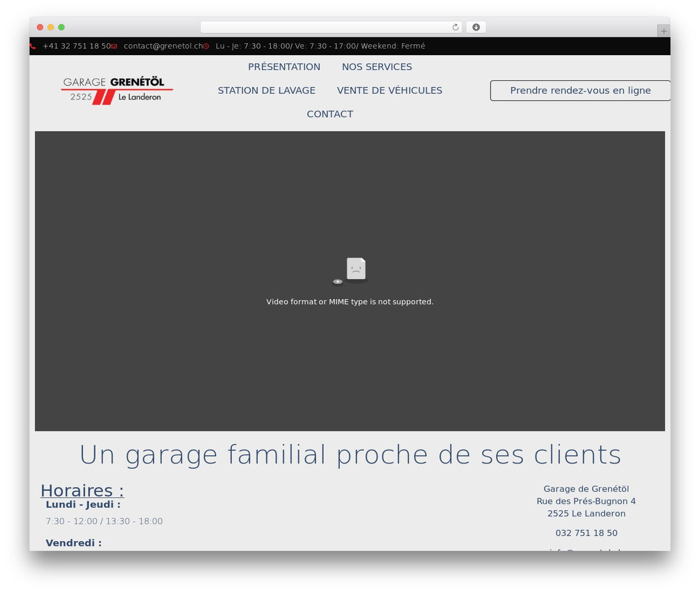Close the browser window with red button
Image resolution: width=700 pixels, height=593 pixels.
pyautogui.click(x=40, y=27)
